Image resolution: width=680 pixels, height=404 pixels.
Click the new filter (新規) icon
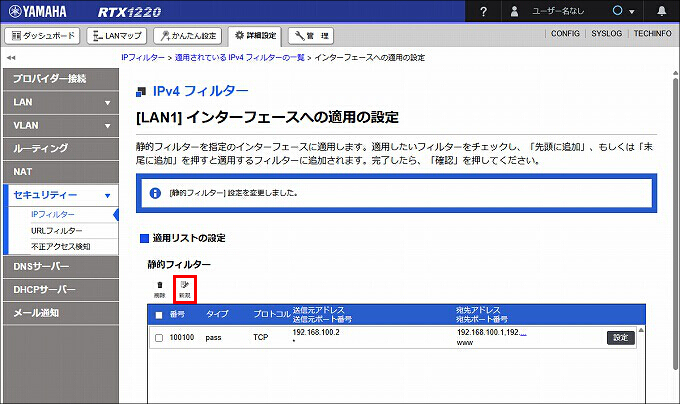click(x=185, y=289)
